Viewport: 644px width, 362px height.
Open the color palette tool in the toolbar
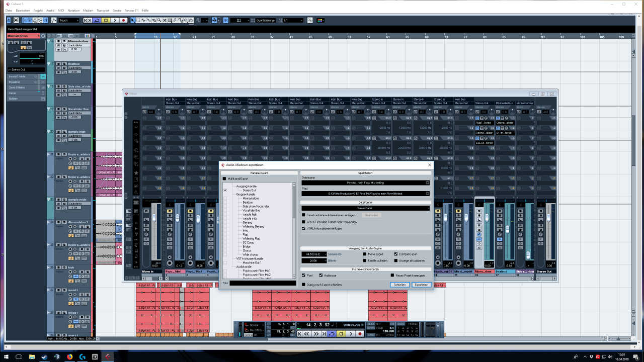coord(320,20)
